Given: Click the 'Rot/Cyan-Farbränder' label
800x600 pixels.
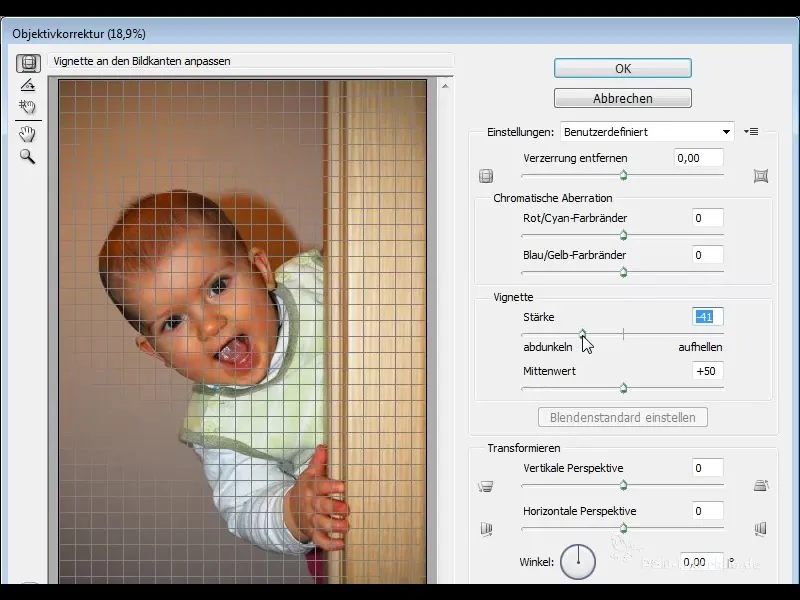Looking at the screenshot, I should 575,218.
